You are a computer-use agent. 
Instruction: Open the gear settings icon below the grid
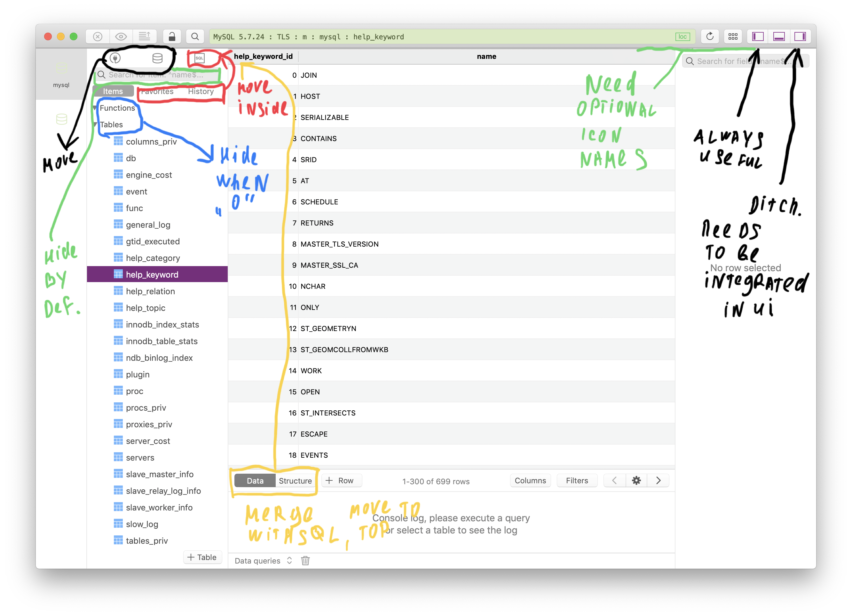636,480
